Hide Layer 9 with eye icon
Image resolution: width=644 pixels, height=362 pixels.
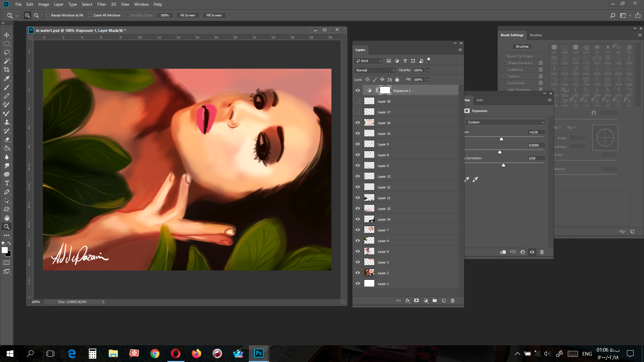[358, 144]
